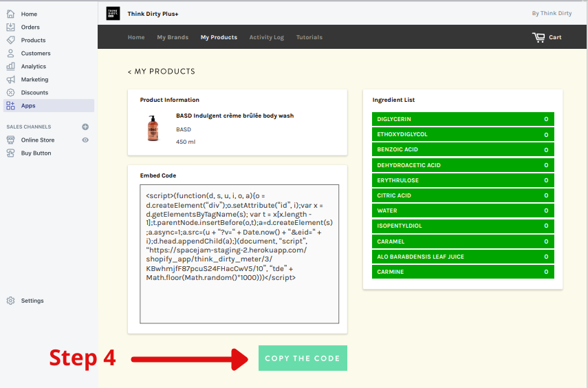The width and height of the screenshot is (588, 388).
Task: Open the Cart icon in header
Action: click(x=538, y=37)
